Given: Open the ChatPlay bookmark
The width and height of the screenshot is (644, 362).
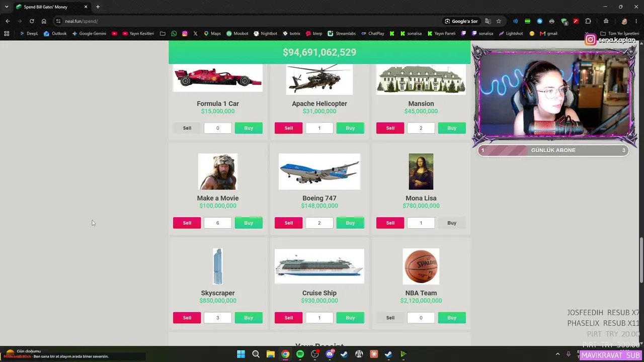Looking at the screenshot, I should (x=372, y=34).
